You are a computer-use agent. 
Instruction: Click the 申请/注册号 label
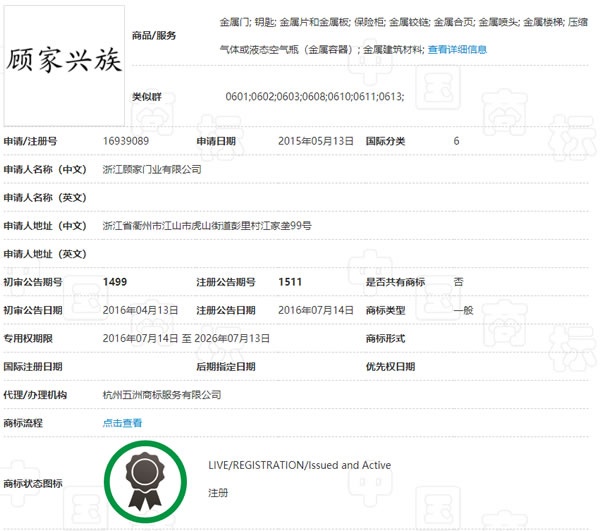30,141
